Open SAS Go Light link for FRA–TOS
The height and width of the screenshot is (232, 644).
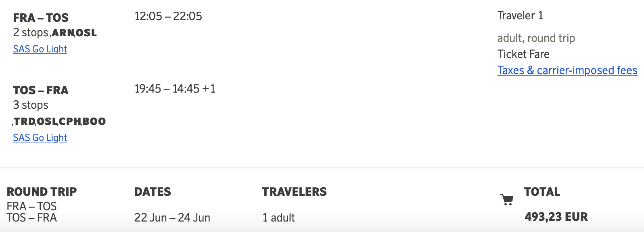point(40,49)
